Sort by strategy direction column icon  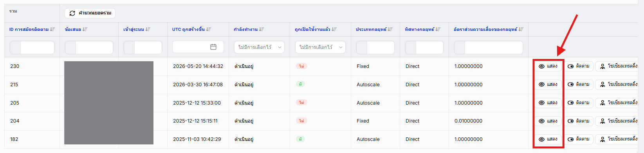[438, 29]
